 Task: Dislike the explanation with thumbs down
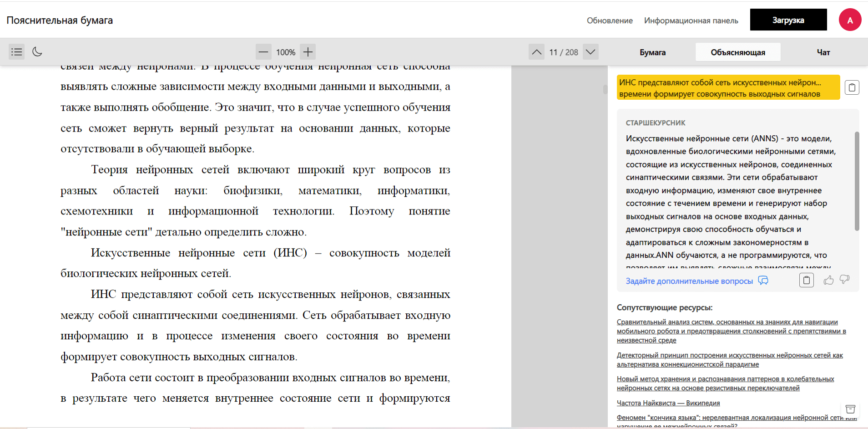click(845, 280)
